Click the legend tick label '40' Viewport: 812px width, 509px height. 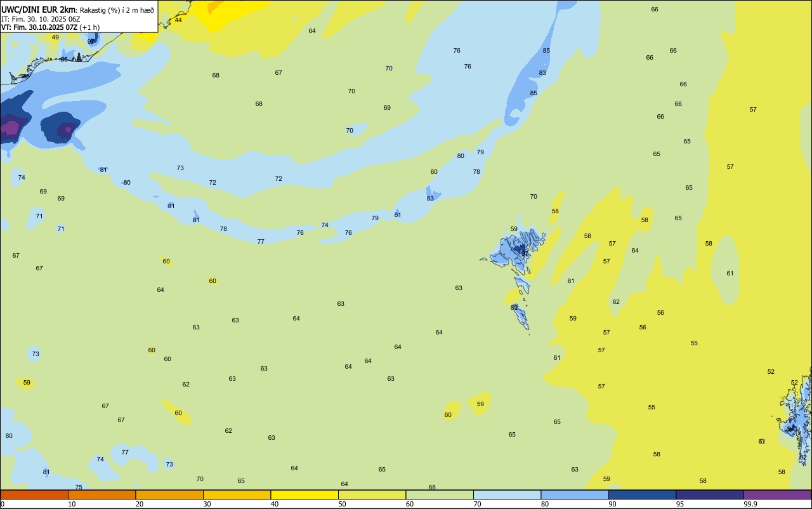pos(275,504)
